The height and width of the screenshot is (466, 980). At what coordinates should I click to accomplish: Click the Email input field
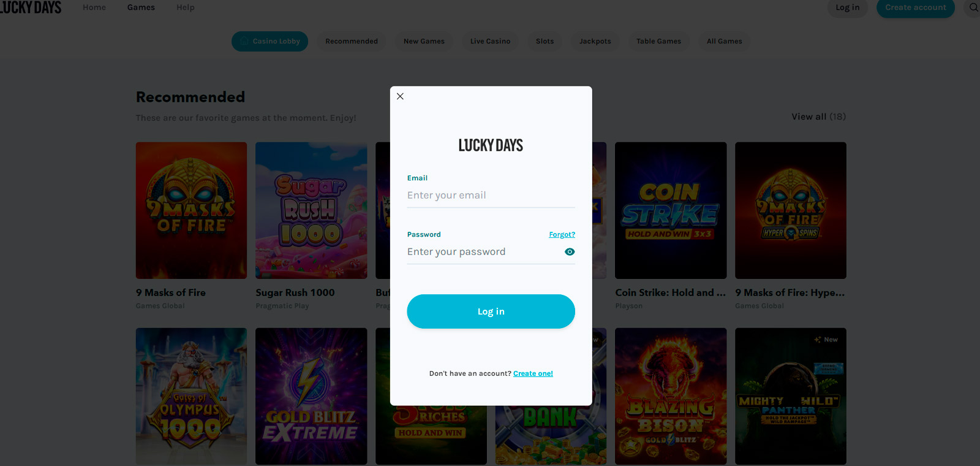[491, 196]
